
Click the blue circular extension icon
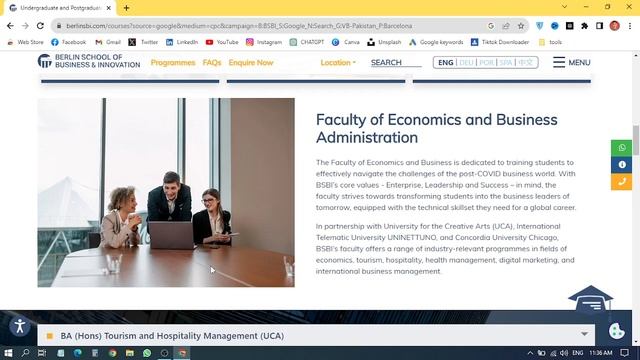(554, 26)
